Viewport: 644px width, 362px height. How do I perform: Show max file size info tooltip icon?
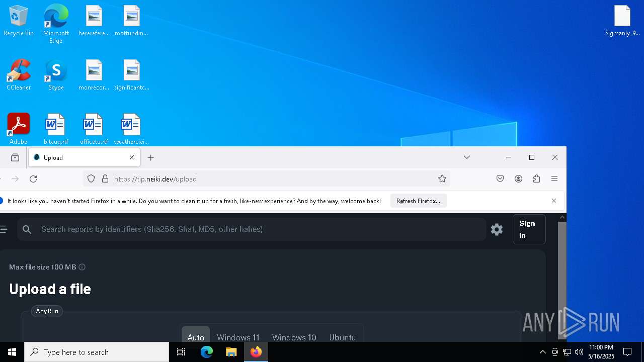coord(82,267)
